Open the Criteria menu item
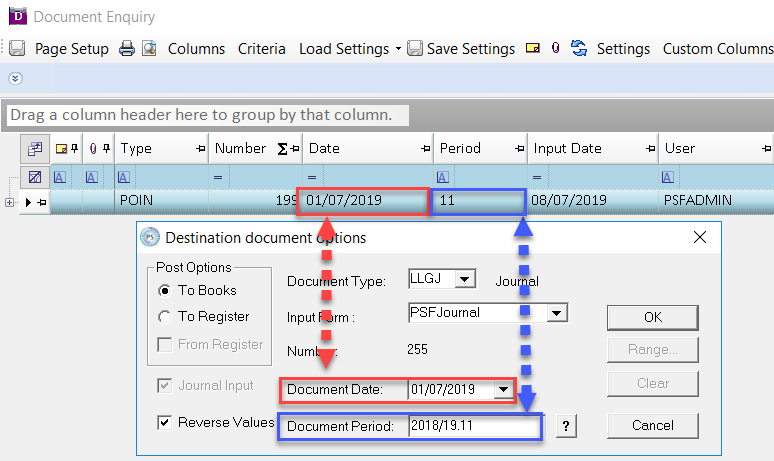 click(261, 48)
